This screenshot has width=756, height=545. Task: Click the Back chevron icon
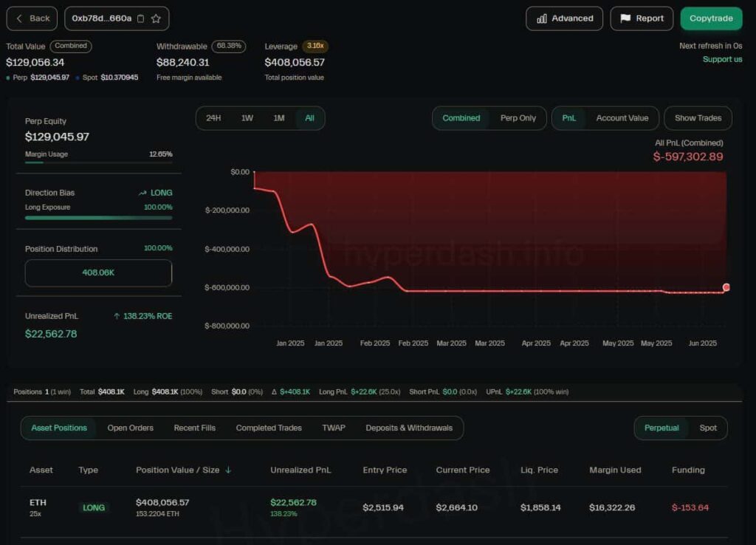[20, 18]
